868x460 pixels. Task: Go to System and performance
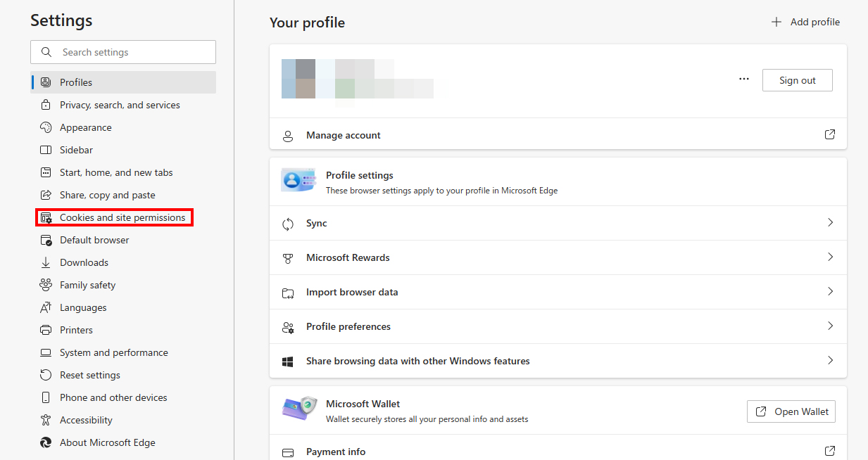[124, 352]
